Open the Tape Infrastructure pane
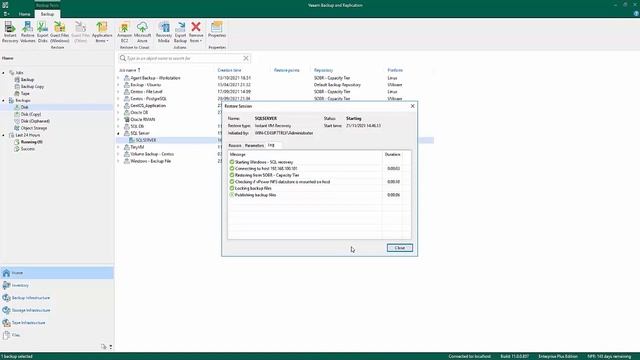Viewport: 640px width, 360px height. pos(57,323)
